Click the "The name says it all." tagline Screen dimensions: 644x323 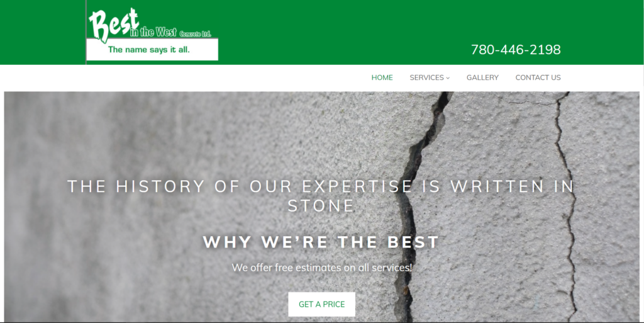[148, 50]
